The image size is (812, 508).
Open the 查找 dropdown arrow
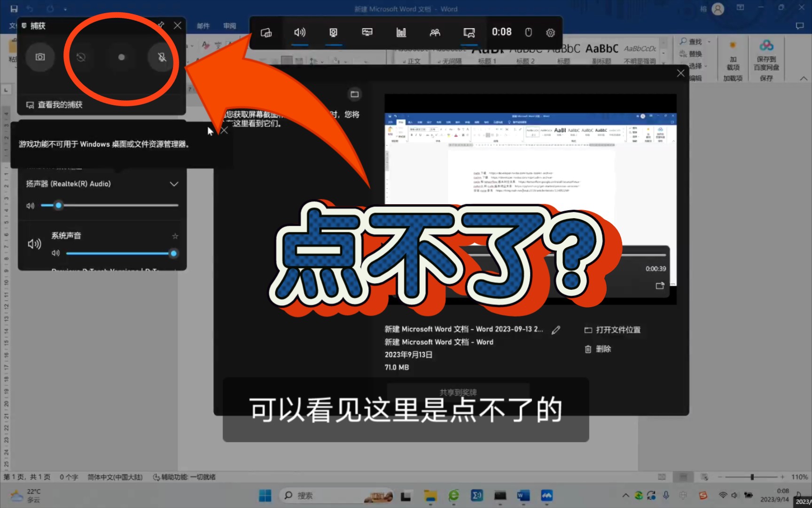click(709, 41)
